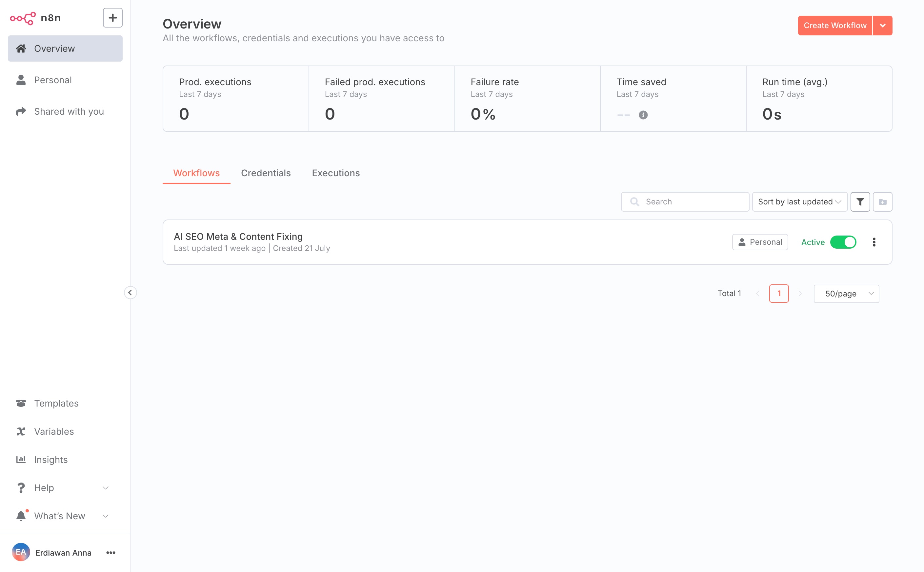The height and width of the screenshot is (572, 924).
Task: Click the Time saved info icon
Action: tap(643, 115)
